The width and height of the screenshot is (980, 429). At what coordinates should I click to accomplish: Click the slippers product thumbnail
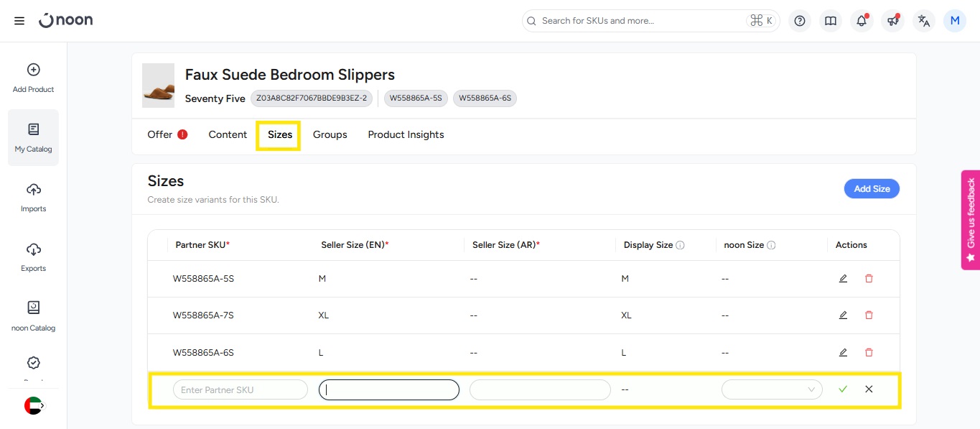coord(158,86)
